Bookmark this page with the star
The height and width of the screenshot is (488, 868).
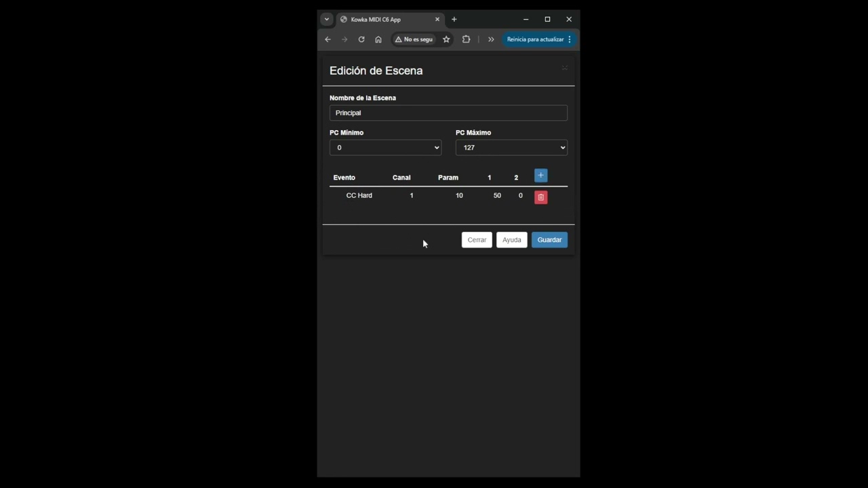pos(446,39)
